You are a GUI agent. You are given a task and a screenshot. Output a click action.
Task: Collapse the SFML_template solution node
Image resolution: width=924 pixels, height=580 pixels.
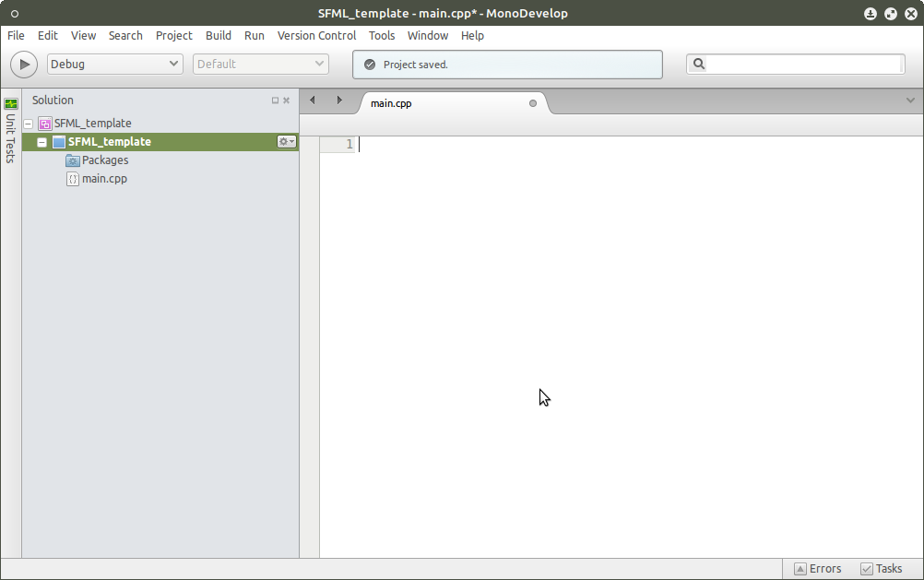[x=28, y=123]
